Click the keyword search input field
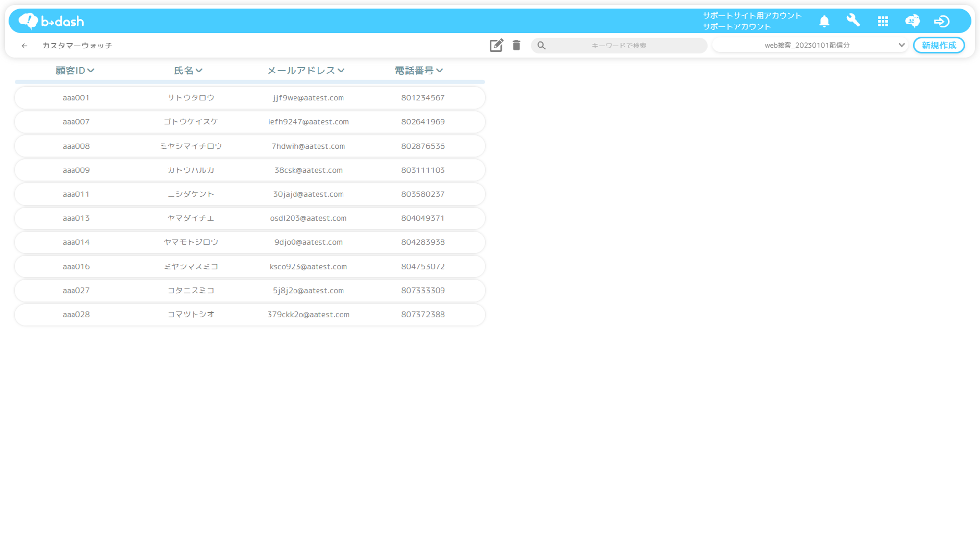980x551 pixels. (x=619, y=46)
